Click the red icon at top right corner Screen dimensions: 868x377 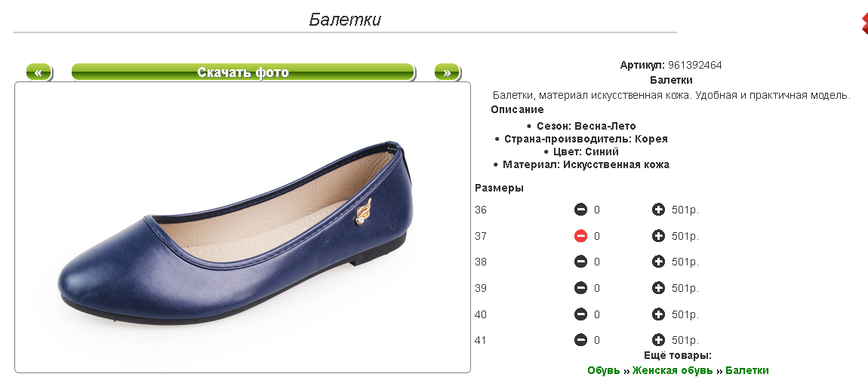(x=865, y=22)
